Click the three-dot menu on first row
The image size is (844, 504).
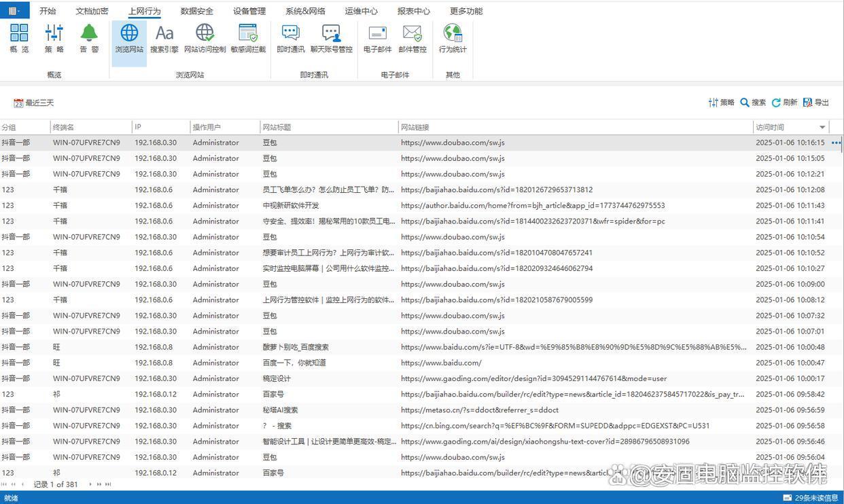click(836, 143)
